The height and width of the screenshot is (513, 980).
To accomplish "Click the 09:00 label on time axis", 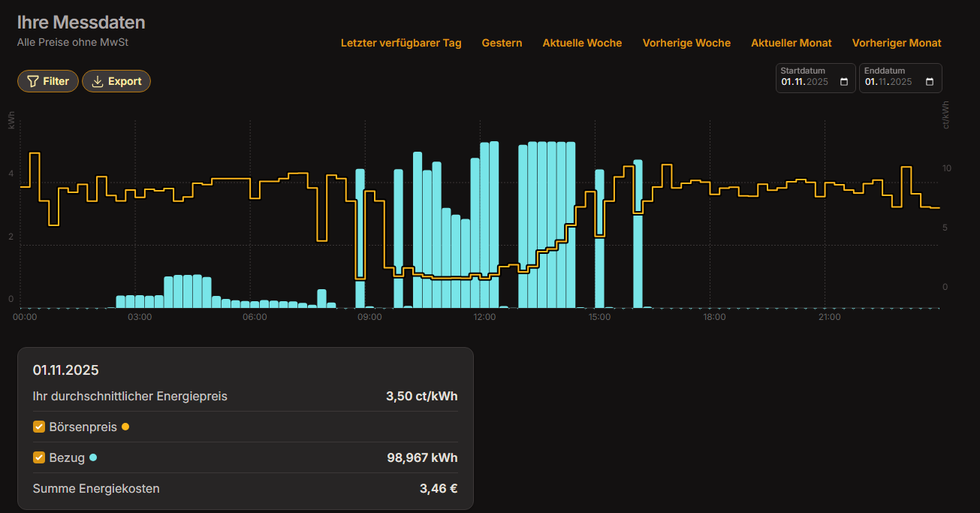I will (x=369, y=318).
